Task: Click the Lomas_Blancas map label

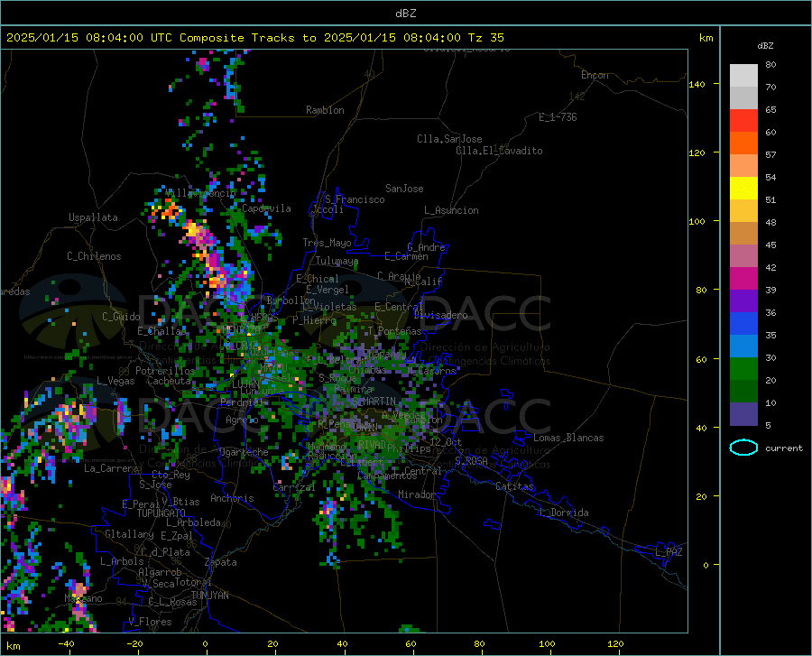Action: pyautogui.click(x=568, y=438)
